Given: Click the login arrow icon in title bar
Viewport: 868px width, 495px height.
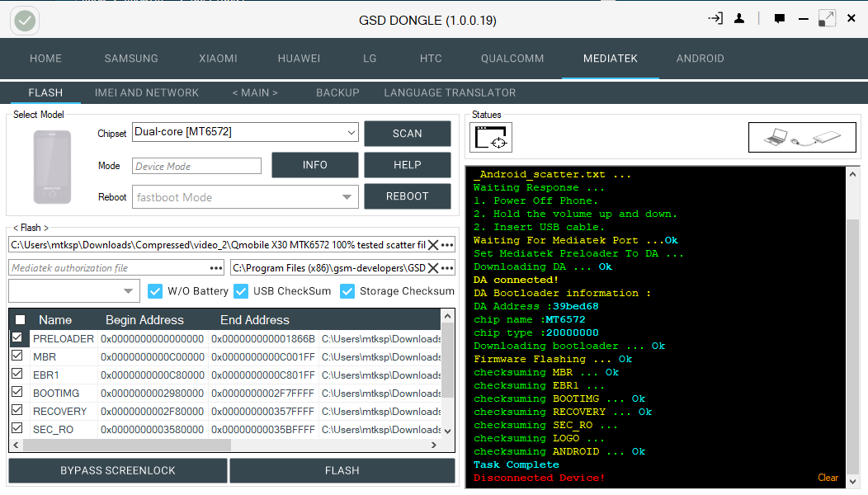Looking at the screenshot, I should 715,18.
